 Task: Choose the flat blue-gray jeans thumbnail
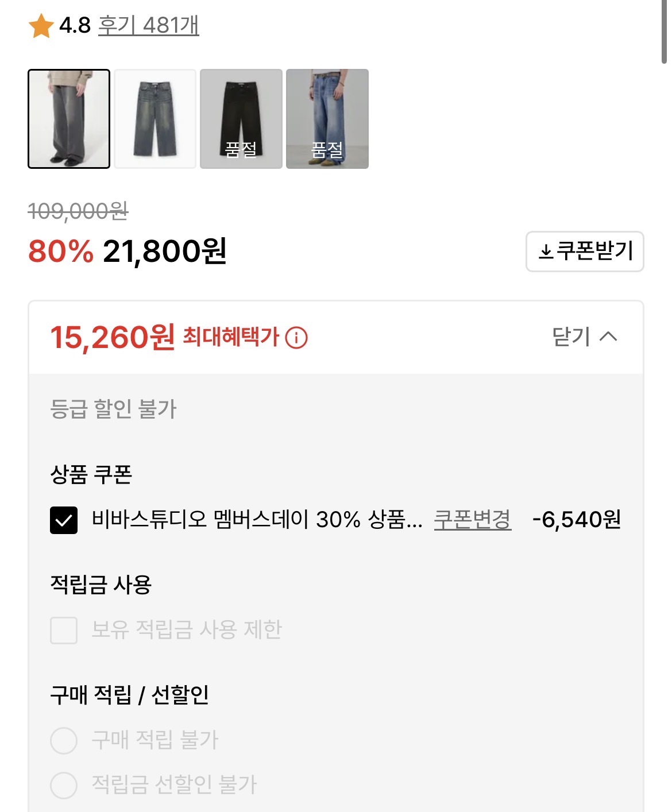[155, 119]
